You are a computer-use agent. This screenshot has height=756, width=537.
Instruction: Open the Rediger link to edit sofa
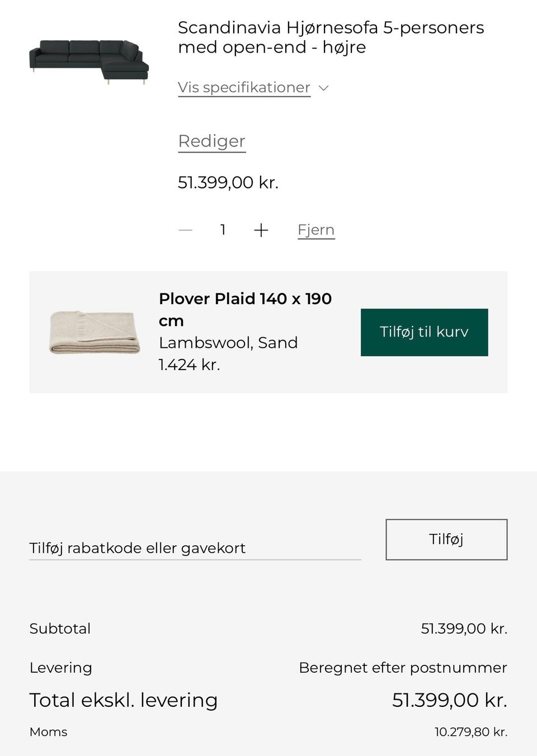[x=211, y=141]
